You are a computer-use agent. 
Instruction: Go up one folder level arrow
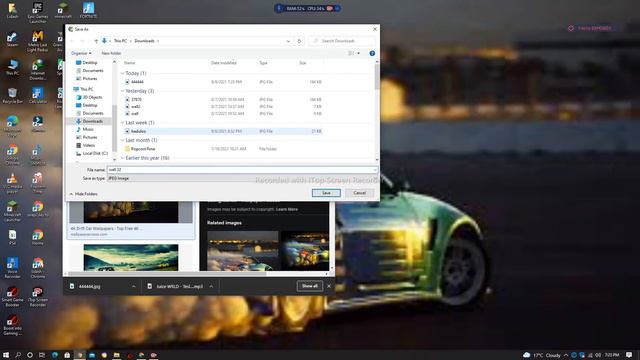(x=96, y=41)
